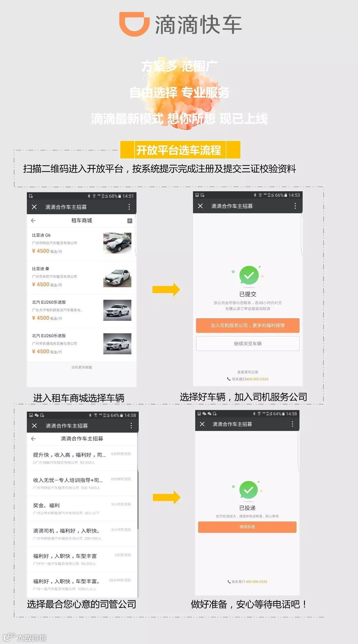This screenshot has height=644, width=358.
Task: Choose the 比亚迪 秦 rental listing
Action: 82,277
